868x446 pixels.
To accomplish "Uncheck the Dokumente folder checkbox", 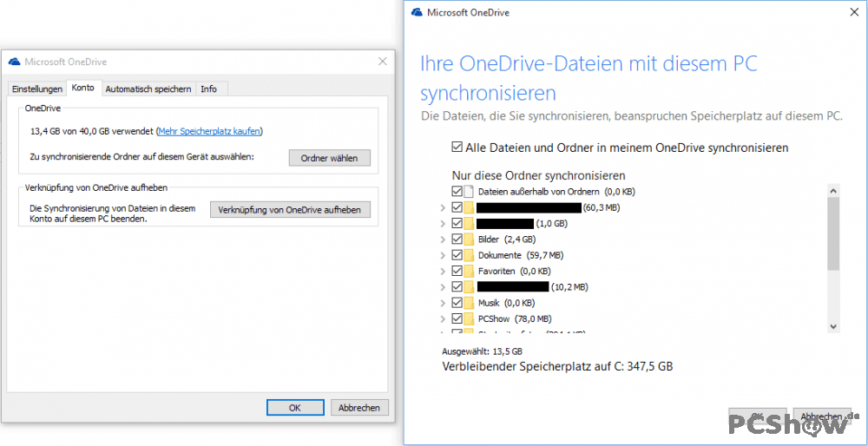I will pyautogui.click(x=457, y=256).
